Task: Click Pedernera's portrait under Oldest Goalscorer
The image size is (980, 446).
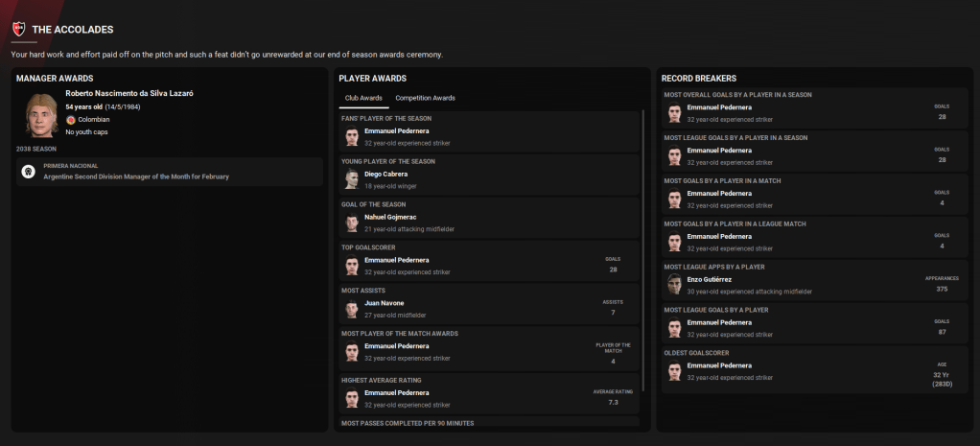Action: pos(675,370)
